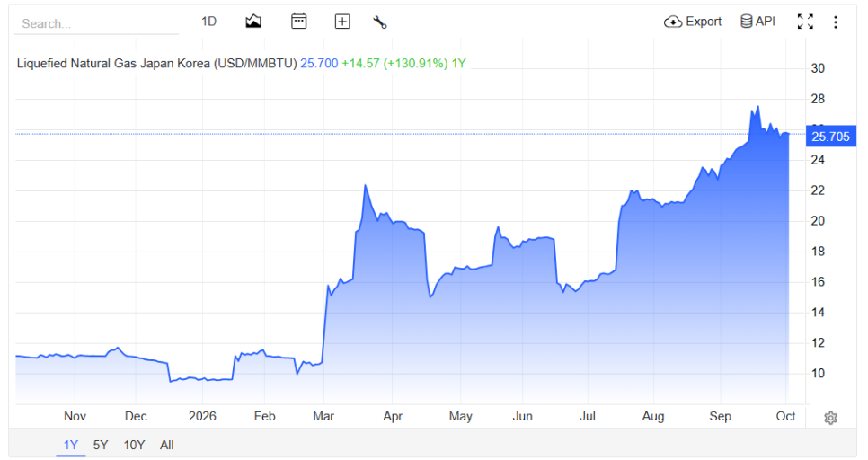Open chart settings gear icon
This screenshot has width=868, height=460.
pos(830,418)
